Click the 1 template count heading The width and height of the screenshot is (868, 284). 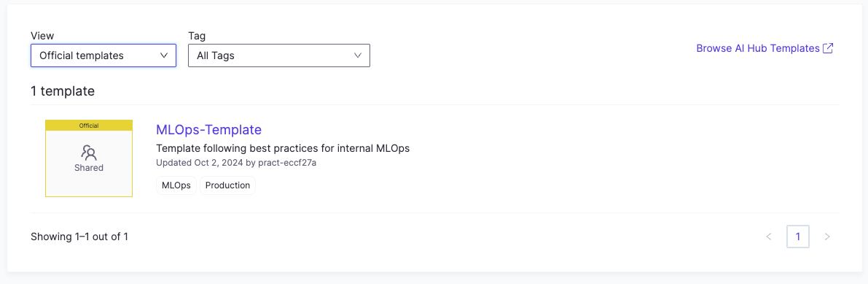(x=63, y=91)
